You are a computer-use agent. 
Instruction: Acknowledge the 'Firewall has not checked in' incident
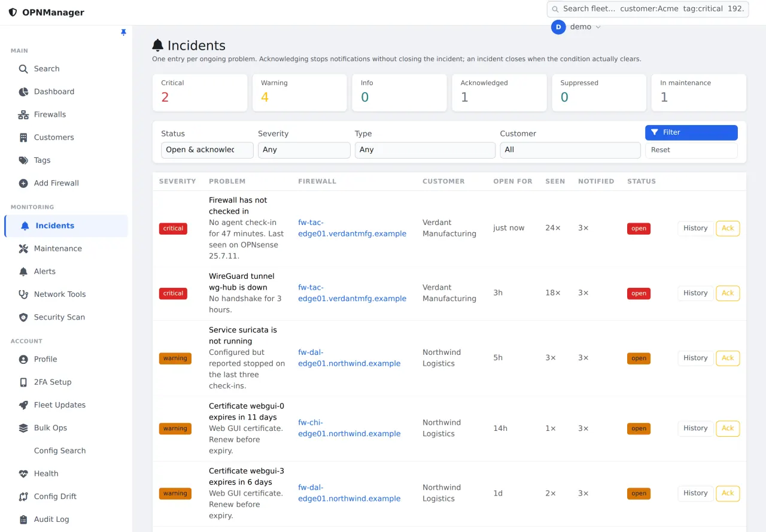(728, 228)
